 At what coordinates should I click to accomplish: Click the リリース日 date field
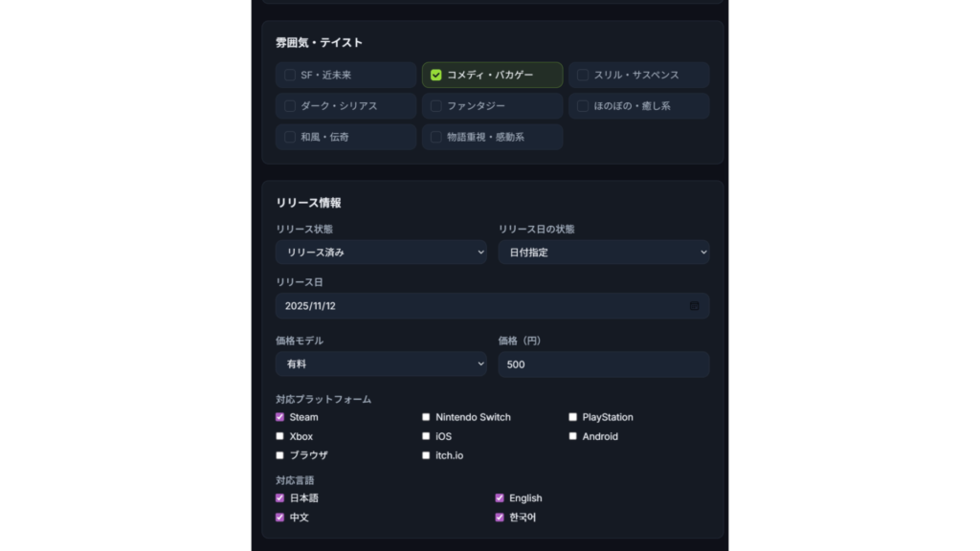[x=479, y=306]
